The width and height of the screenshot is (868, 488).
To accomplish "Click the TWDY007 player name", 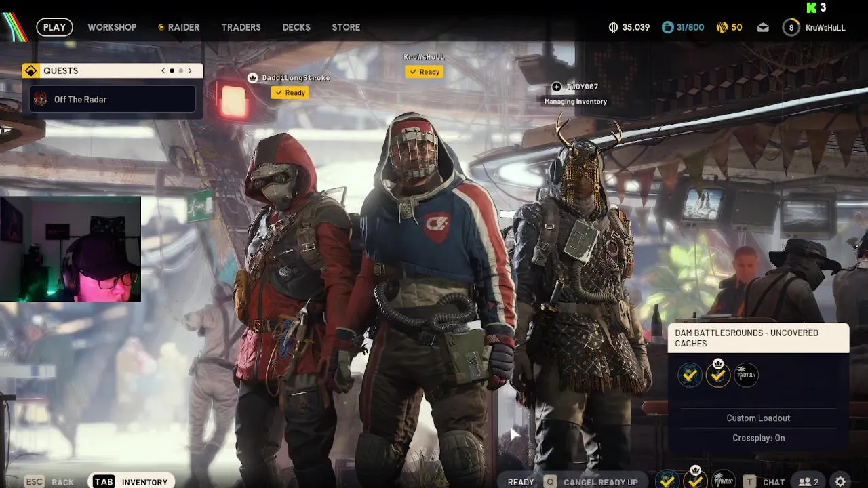I will click(x=583, y=87).
